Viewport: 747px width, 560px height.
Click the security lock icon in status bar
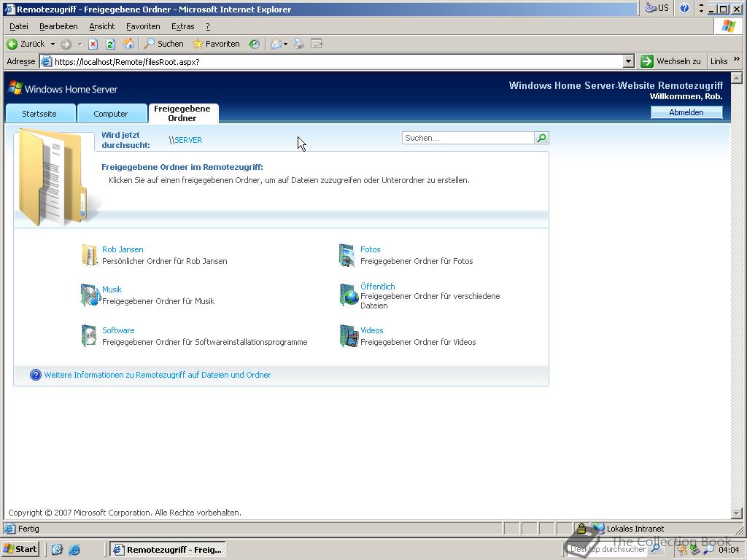[581, 528]
